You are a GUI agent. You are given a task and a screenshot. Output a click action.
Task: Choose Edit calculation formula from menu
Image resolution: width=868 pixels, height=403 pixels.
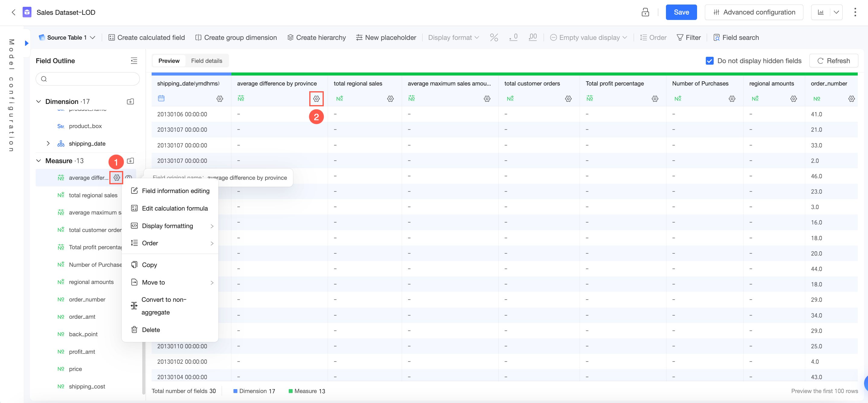tap(175, 208)
